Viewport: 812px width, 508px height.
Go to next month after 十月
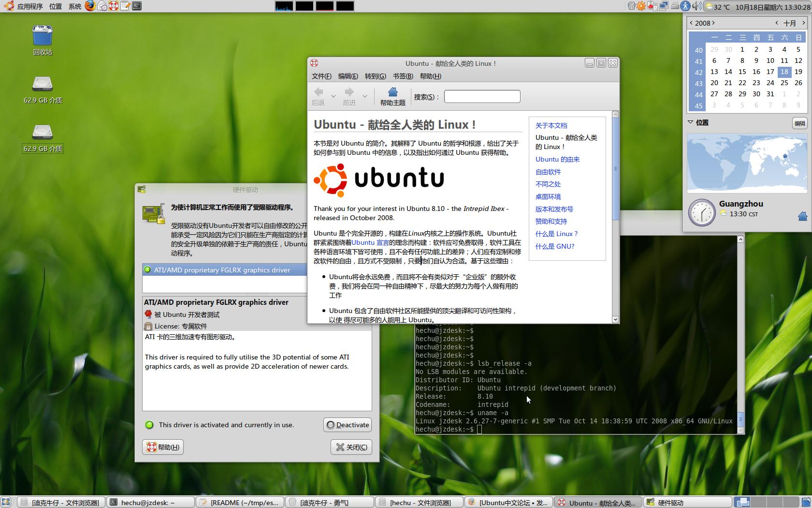pos(804,23)
